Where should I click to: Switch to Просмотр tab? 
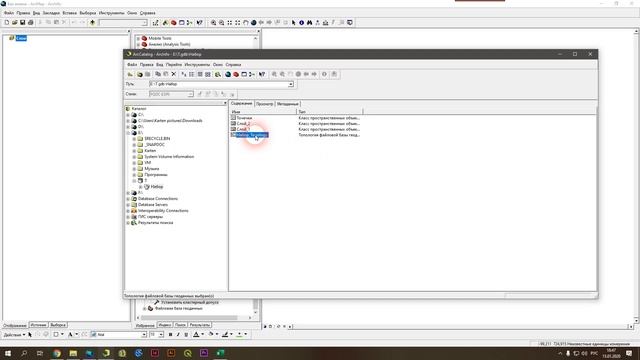(264, 104)
